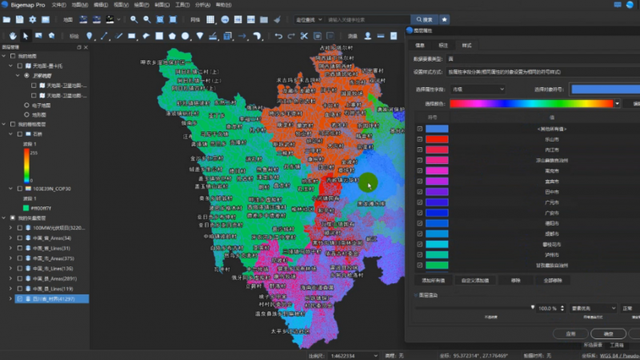The width and height of the screenshot is (640, 360).
Task: Switch to the third tab in properties dialog
Action: (x=467, y=45)
